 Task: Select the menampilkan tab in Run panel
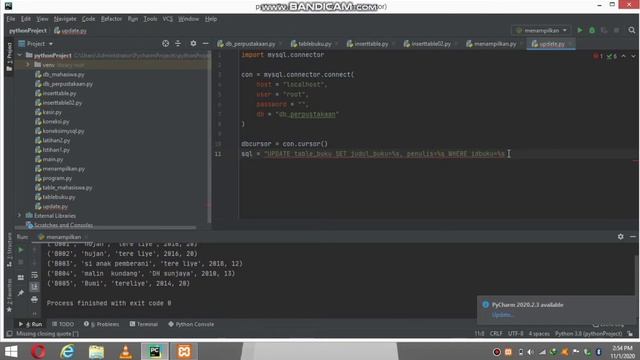tap(63, 237)
